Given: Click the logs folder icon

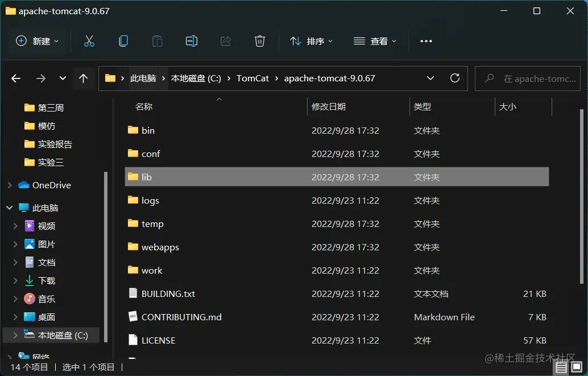Looking at the screenshot, I should (132, 200).
